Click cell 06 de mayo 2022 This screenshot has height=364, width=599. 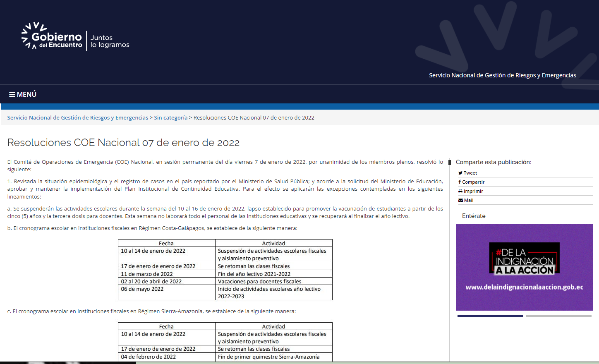[167, 292]
